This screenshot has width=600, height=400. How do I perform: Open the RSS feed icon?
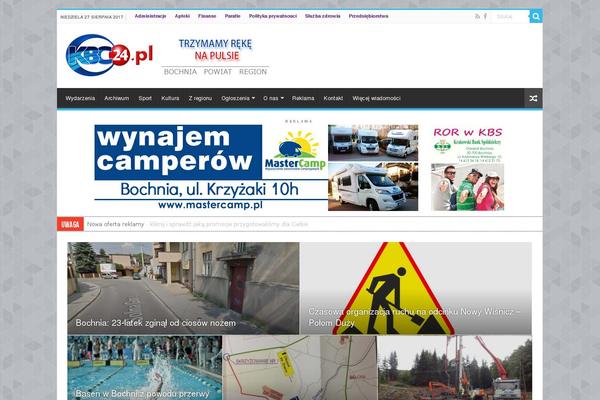pos(477,16)
